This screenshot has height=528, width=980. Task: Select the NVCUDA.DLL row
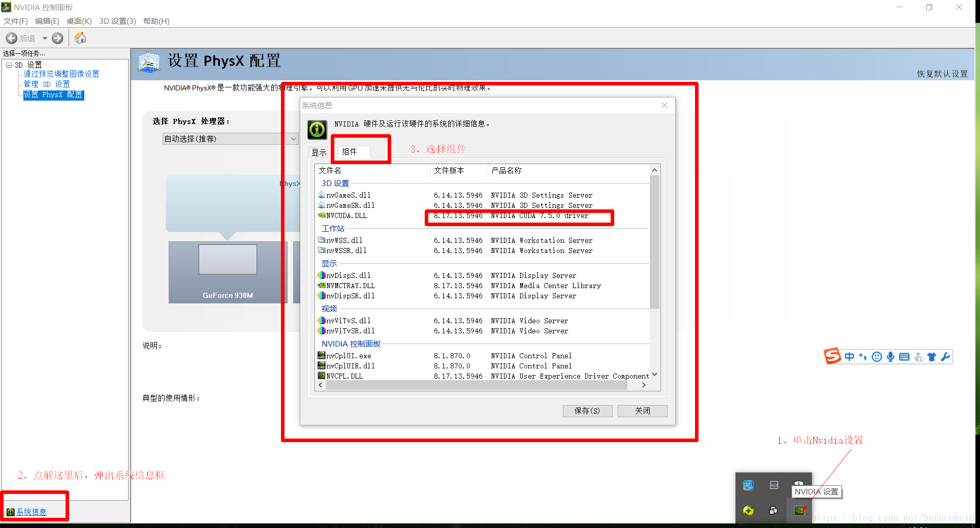click(x=483, y=215)
